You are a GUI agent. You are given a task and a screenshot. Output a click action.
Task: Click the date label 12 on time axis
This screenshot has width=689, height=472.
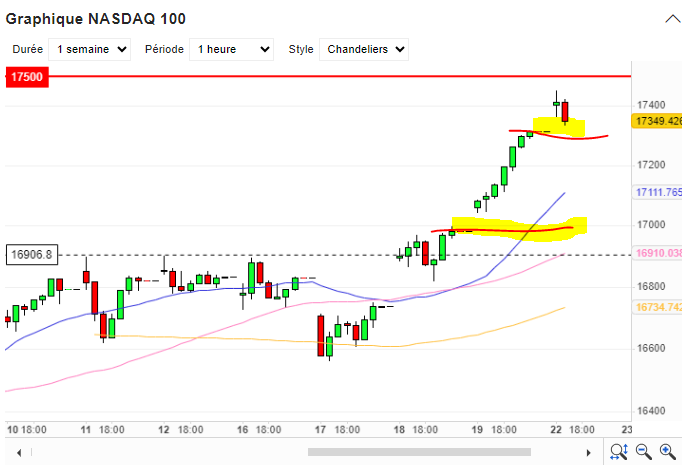coord(164,429)
